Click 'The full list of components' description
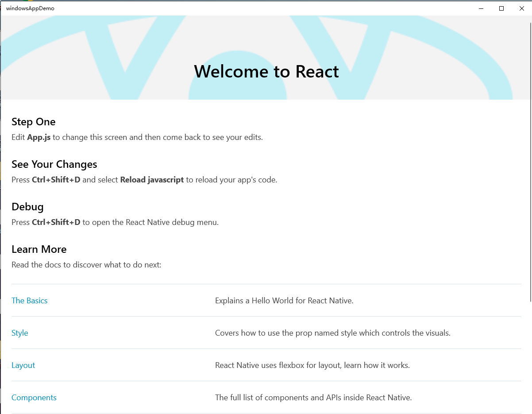This screenshot has height=414, width=532. pyautogui.click(x=313, y=398)
